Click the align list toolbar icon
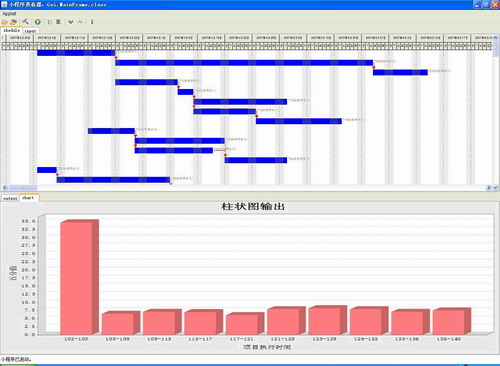Image resolution: width=500 pixels, height=366 pixels. (x=59, y=22)
